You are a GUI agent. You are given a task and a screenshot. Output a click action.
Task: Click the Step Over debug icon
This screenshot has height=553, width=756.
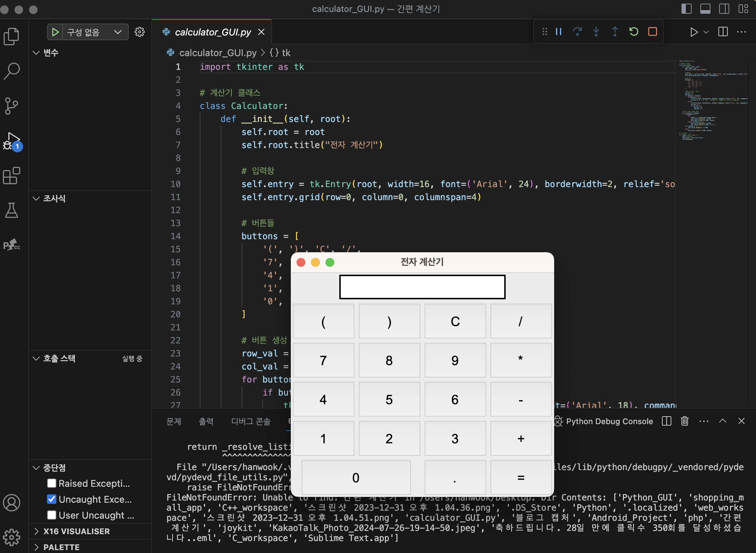(577, 32)
